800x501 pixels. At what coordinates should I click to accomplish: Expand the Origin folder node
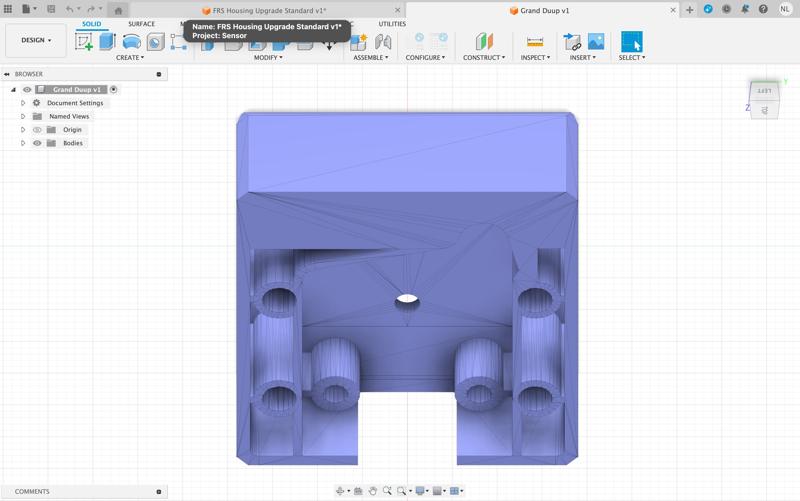click(22, 130)
